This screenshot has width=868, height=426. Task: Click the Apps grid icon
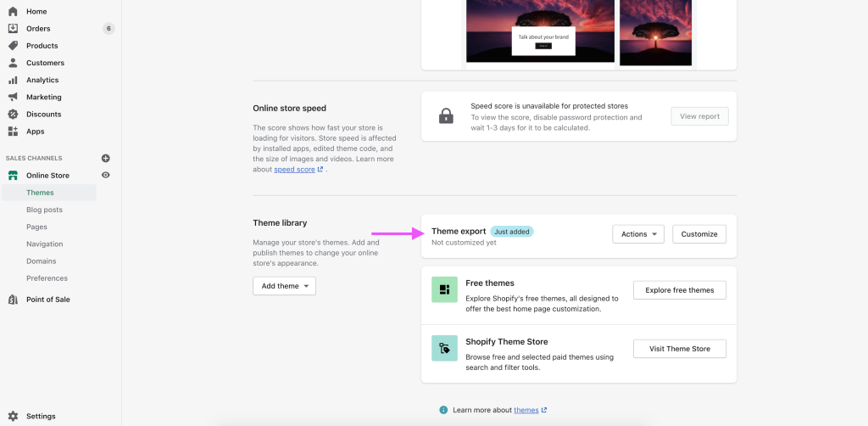[x=13, y=132]
